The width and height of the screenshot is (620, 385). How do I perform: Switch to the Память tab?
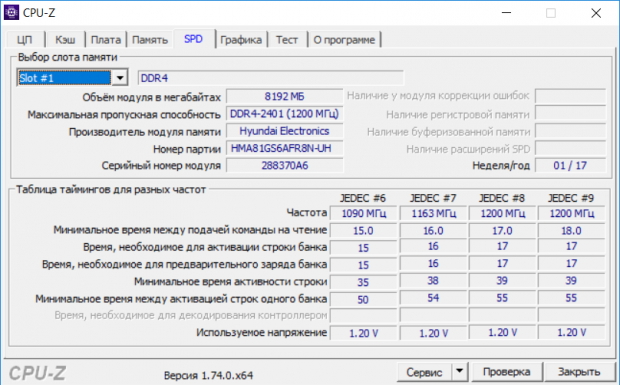(x=150, y=40)
